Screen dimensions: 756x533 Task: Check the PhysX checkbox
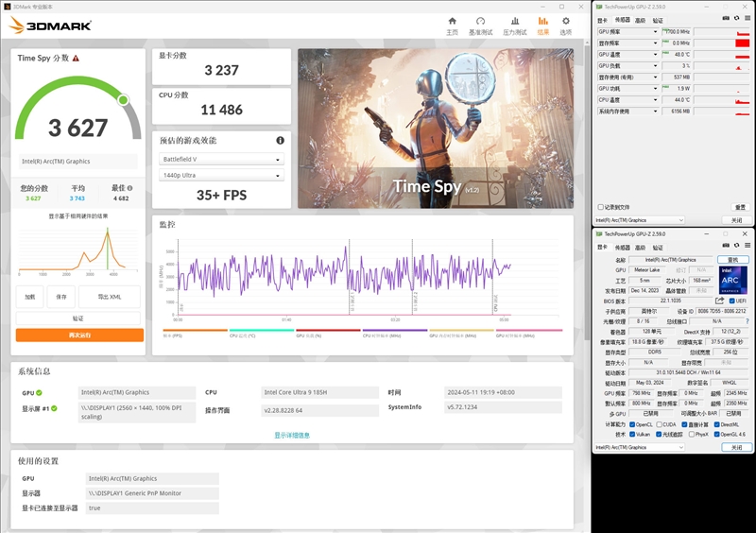[x=692, y=434]
